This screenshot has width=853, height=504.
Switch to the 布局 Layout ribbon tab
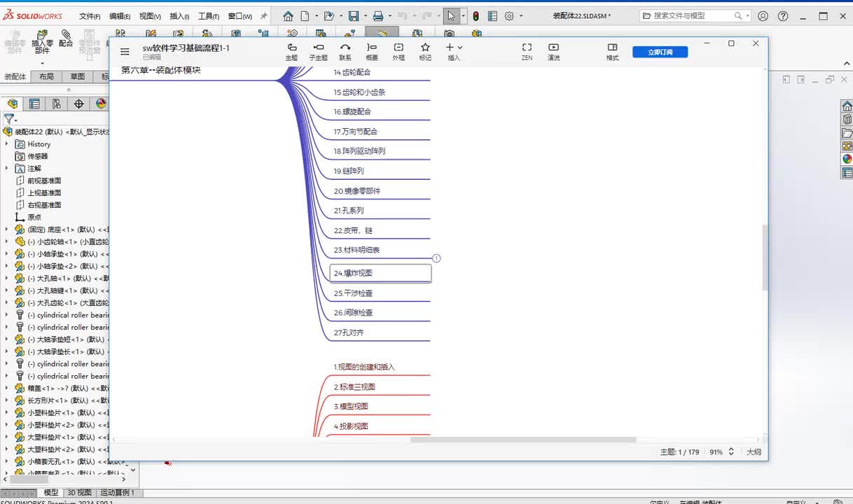(46, 77)
